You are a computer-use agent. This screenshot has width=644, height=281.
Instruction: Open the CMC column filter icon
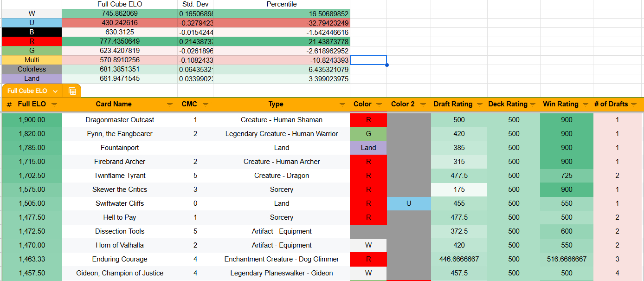click(x=206, y=105)
